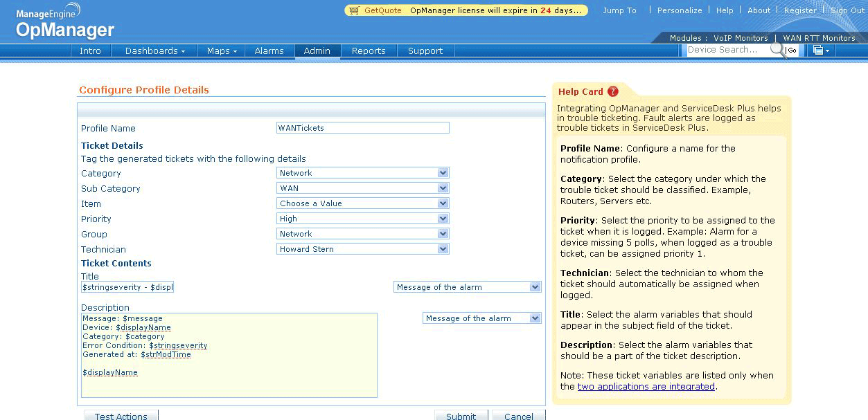Open the Intro tab
The height and width of the screenshot is (420, 868).
(x=90, y=51)
